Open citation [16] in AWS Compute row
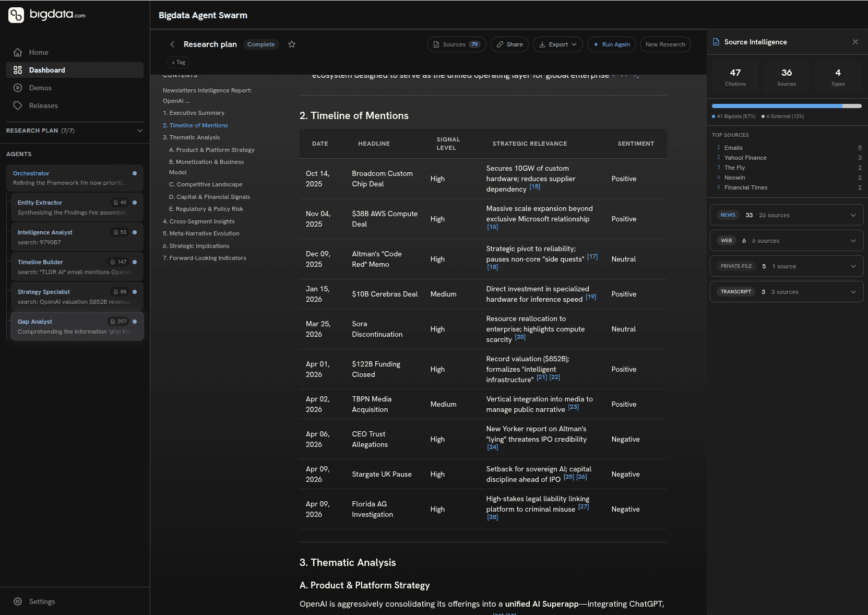Image resolution: width=868 pixels, height=615 pixels. pos(492,227)
